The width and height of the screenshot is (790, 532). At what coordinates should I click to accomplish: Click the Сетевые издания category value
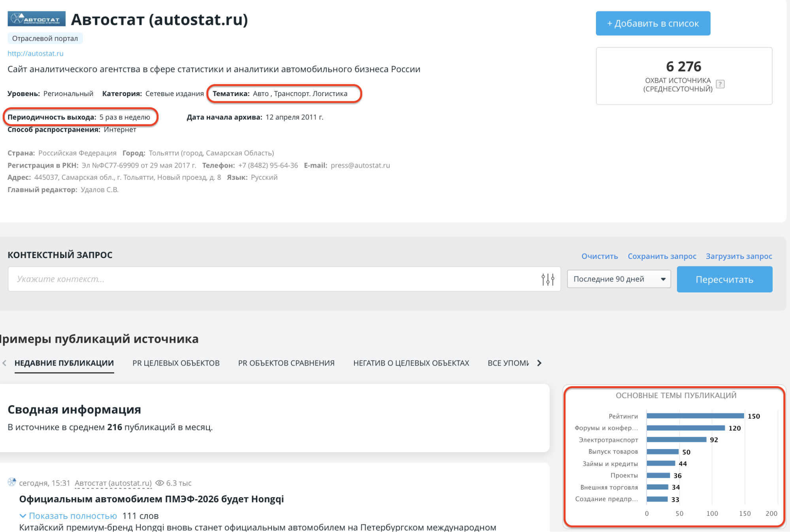point(174,94)
